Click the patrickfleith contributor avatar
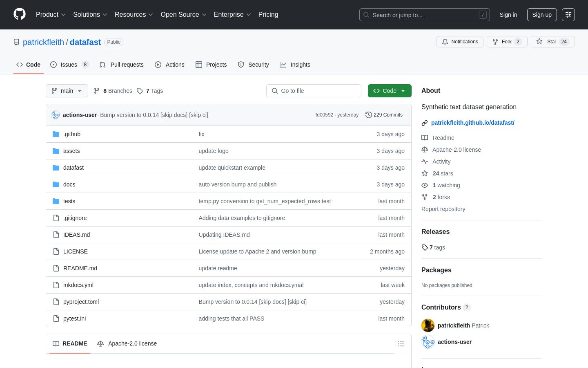588x368 pixels. tap(428, 325)
